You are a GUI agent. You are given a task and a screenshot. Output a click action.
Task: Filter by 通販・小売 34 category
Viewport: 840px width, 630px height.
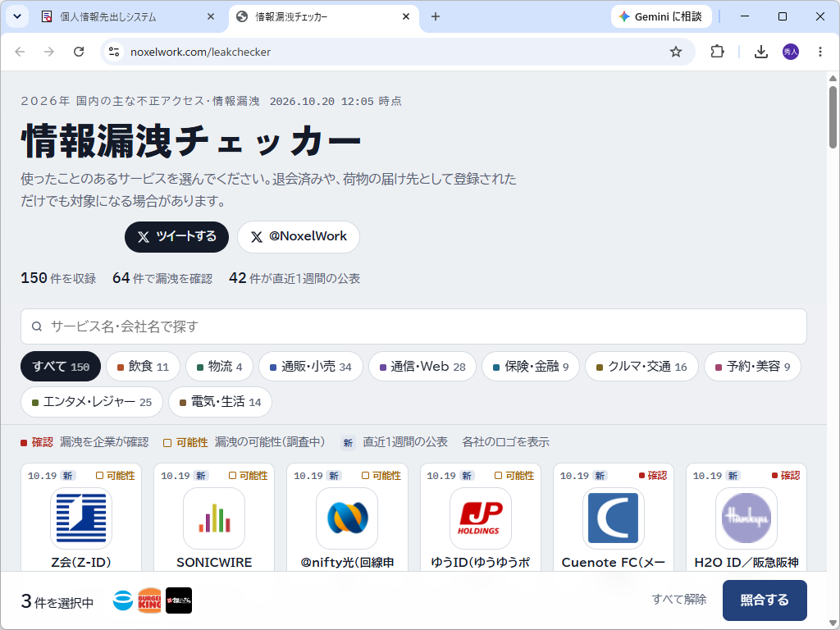tap(311, 367)
